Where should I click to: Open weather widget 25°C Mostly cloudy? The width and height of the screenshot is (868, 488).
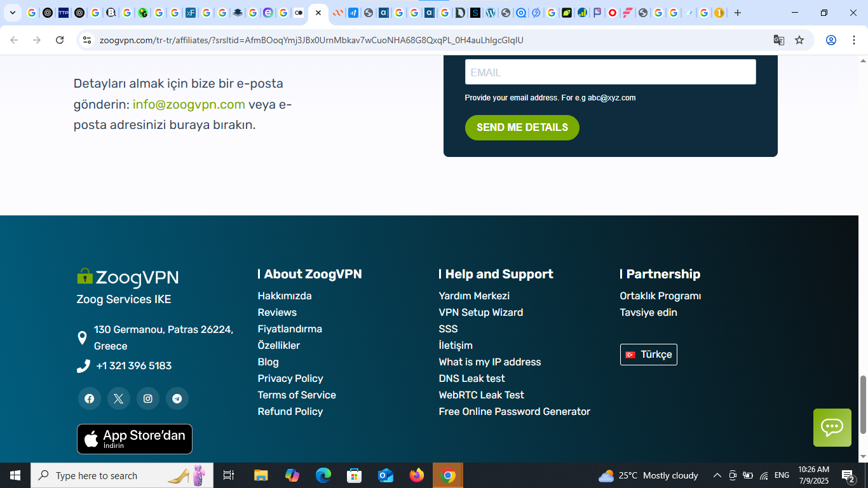point(648,475)
